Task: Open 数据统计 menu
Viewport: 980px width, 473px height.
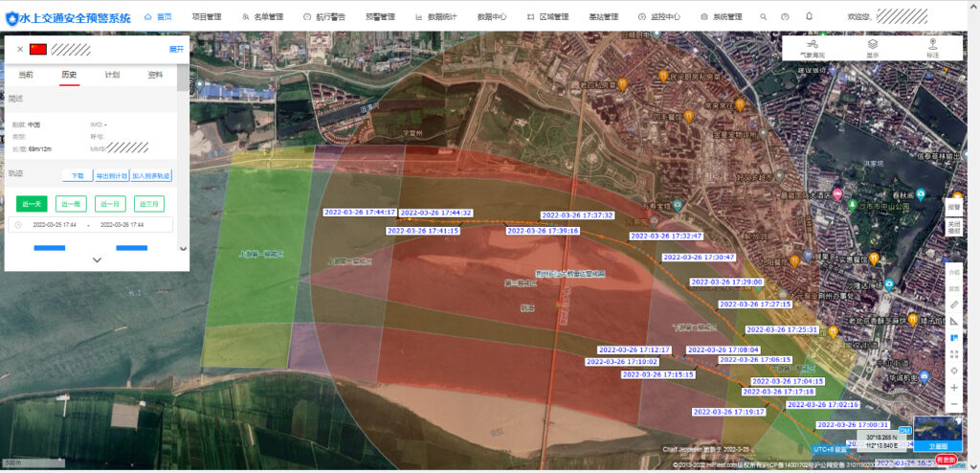Action: [x=436, y=17]
